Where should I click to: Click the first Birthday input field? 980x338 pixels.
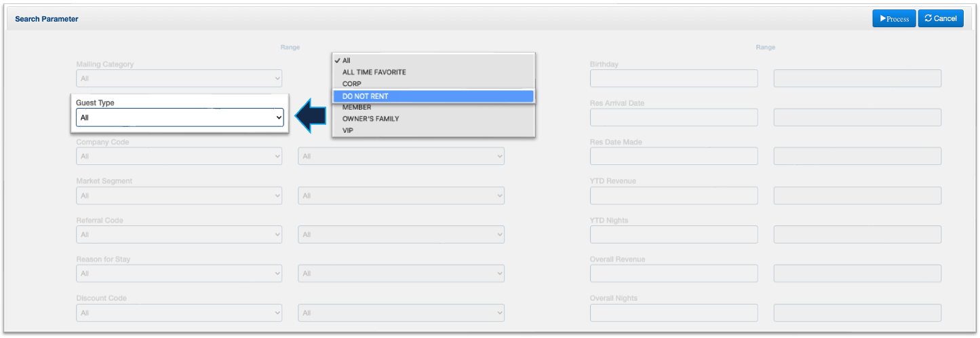[x=673, y=79]
